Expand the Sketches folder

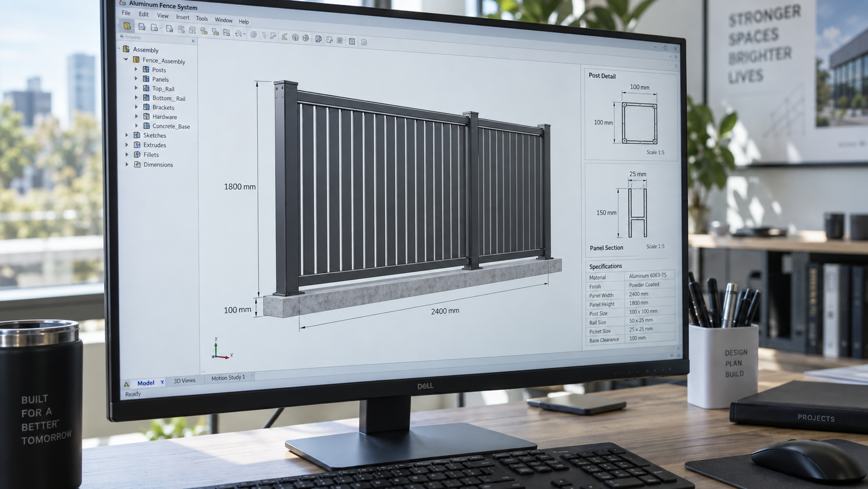pos(127,135)
